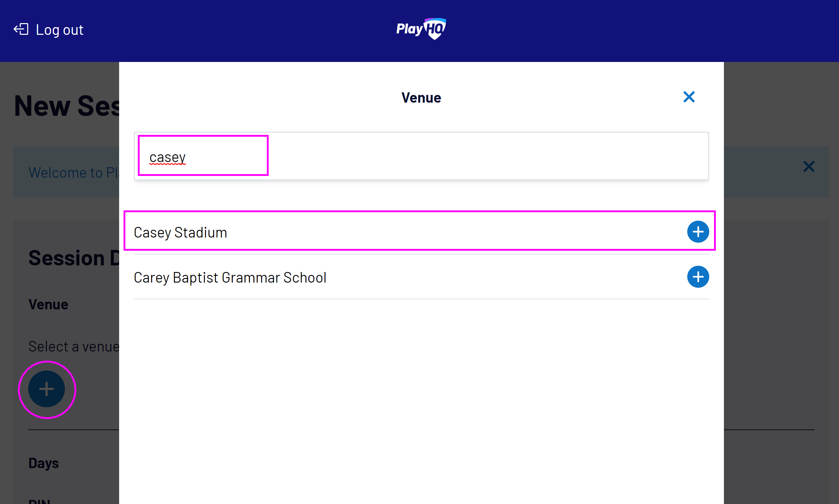Image resolution: width=839 pixels, height=504 pixels.
Task: Click the Log out text link
Action: [59, 30]
